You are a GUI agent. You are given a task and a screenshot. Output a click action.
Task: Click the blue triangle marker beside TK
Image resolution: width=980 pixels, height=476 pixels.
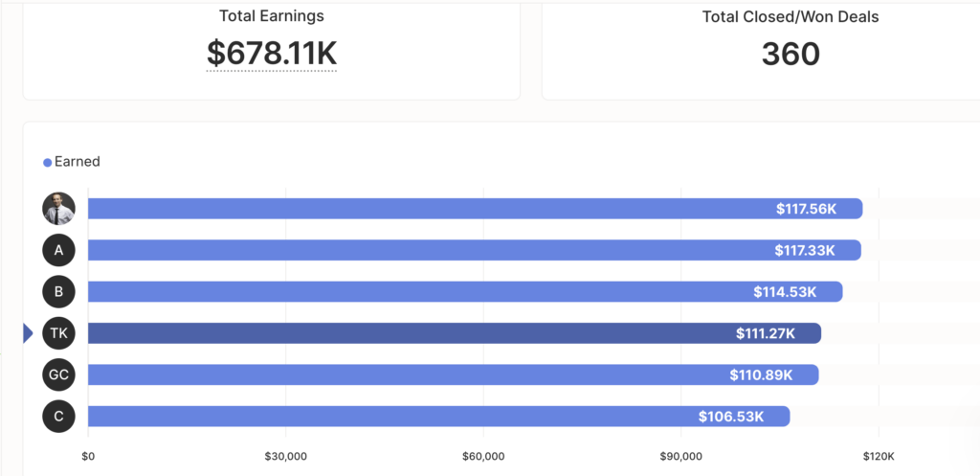pyautogui.click(x=28, y=333)
